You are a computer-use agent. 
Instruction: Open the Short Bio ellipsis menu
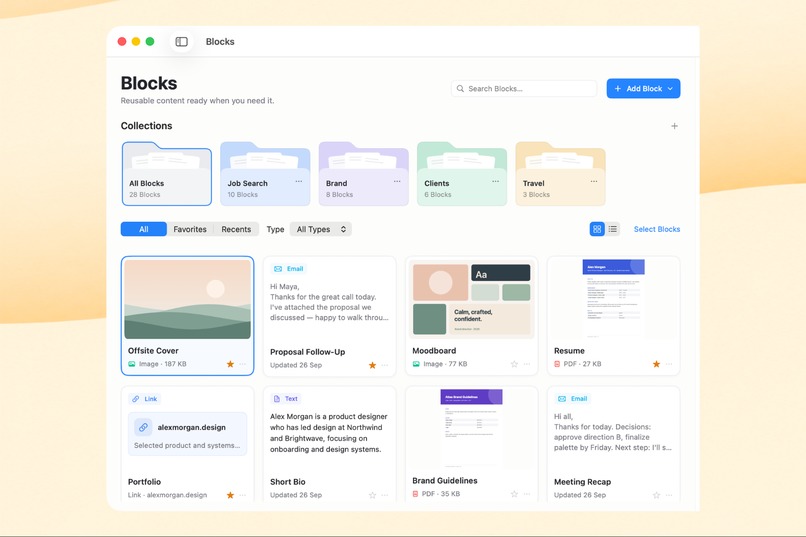point(385,495)
